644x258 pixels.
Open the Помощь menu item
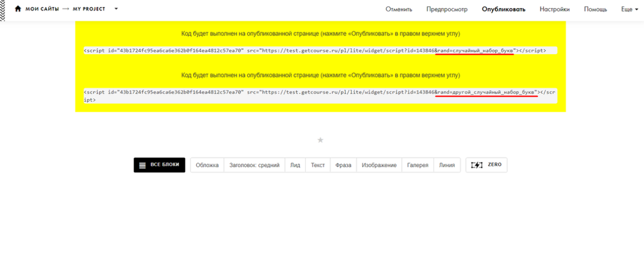coord(595,9)
